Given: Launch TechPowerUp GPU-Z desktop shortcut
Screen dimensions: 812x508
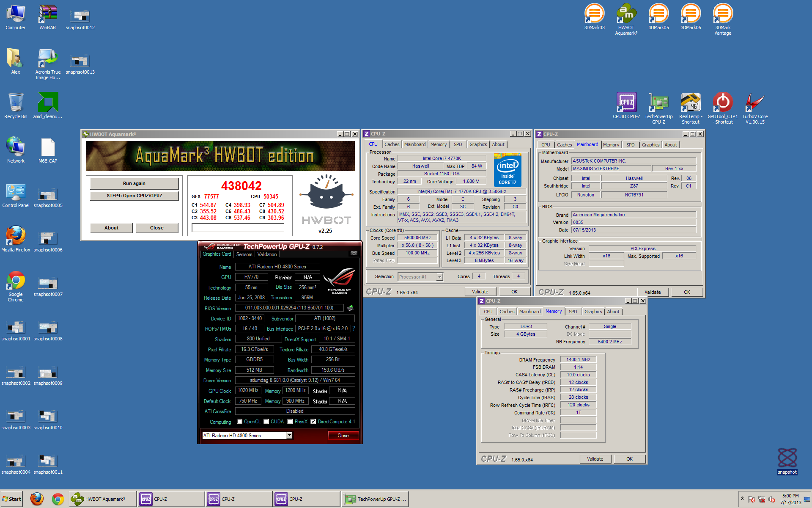Looking at the screenshot, I should pos(658,108).
